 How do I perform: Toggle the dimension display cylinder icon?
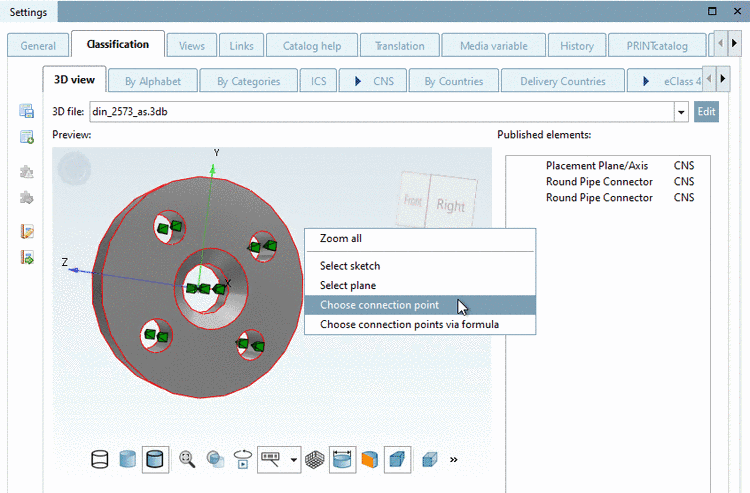coord(342,460)
